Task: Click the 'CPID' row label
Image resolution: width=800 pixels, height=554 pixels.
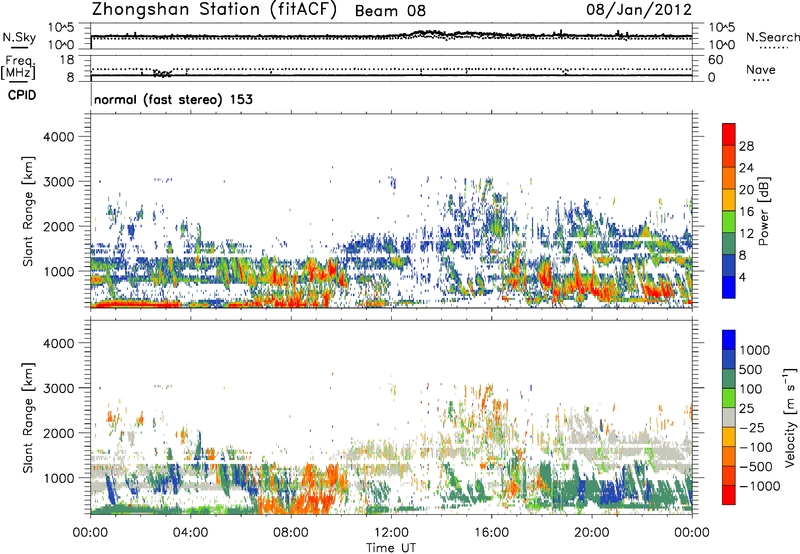Action: point(22,95)
